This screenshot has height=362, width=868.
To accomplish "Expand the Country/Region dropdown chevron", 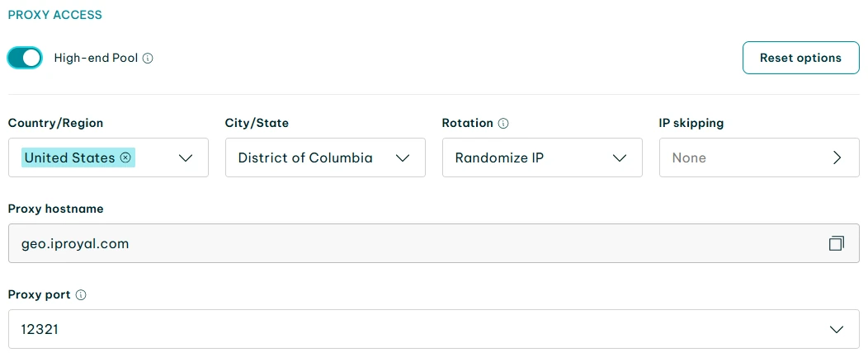I will [186, 157].
